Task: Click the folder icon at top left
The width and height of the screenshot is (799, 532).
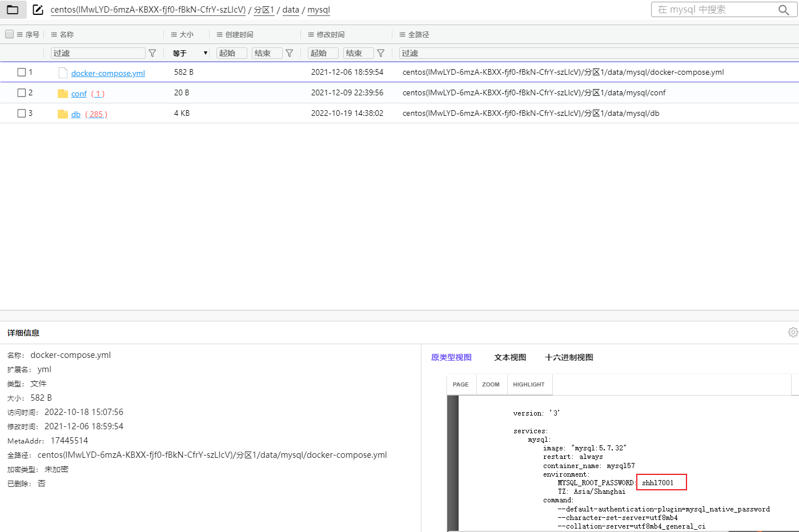Action: coord(13,10)
